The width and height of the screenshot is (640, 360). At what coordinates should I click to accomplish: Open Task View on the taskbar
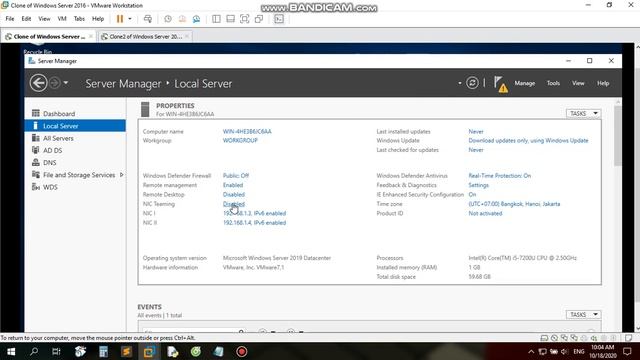point(56,351)
